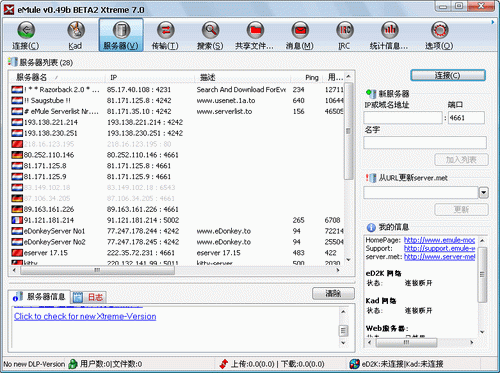Select the Server Info (服务器信息) tab
This screenshot has height=373, width=500.
(x=40, y=296)
